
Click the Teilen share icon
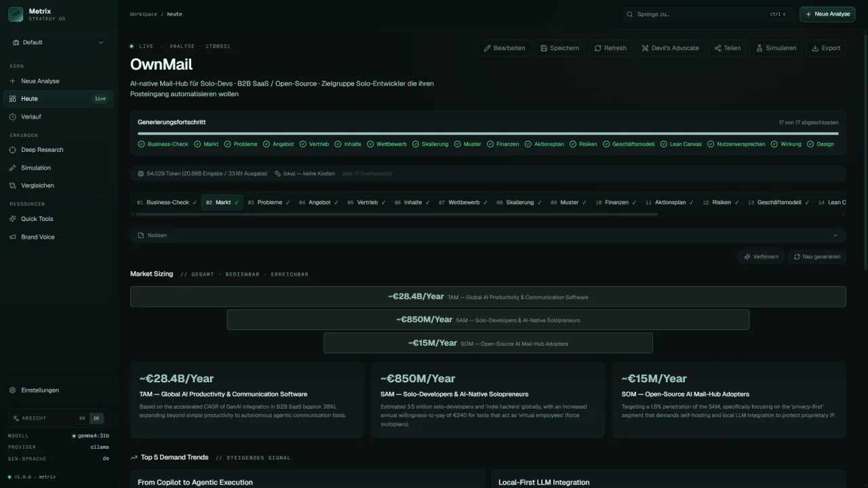pos(717,48)
